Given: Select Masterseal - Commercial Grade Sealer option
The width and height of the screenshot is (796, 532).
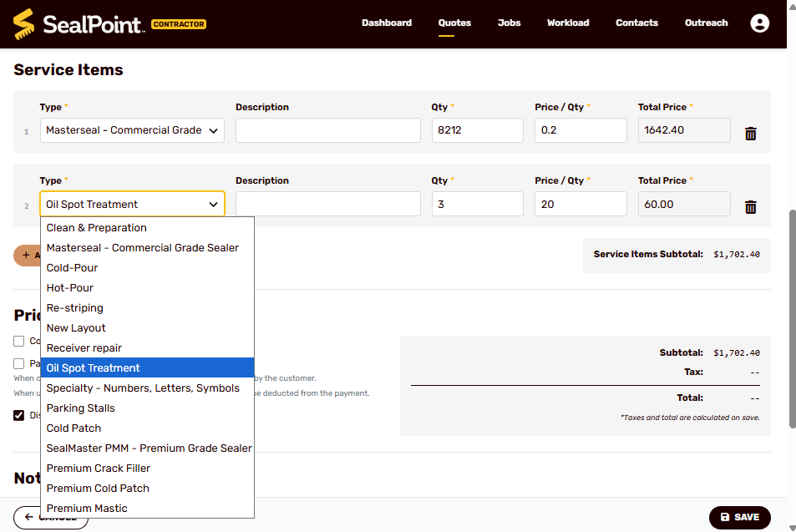Looking at the screenshot, I should tap(147, 248).
